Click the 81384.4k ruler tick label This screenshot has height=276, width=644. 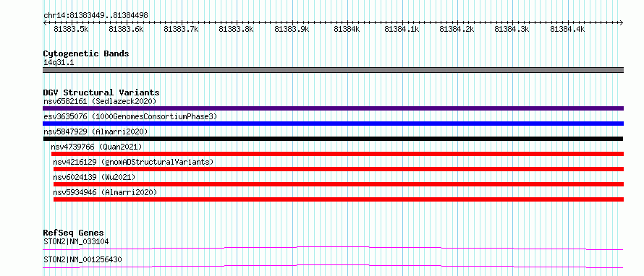tap(567, 29)
